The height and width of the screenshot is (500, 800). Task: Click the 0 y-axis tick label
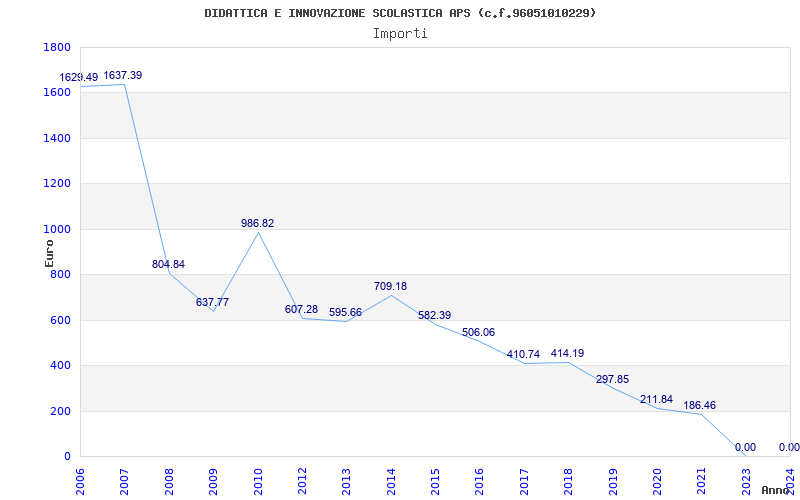point(67,457)
